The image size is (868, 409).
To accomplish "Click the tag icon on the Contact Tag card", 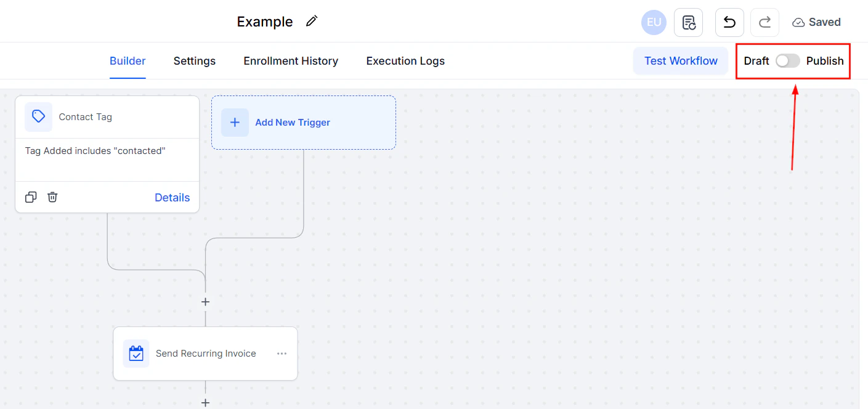I will coord(38,116).
